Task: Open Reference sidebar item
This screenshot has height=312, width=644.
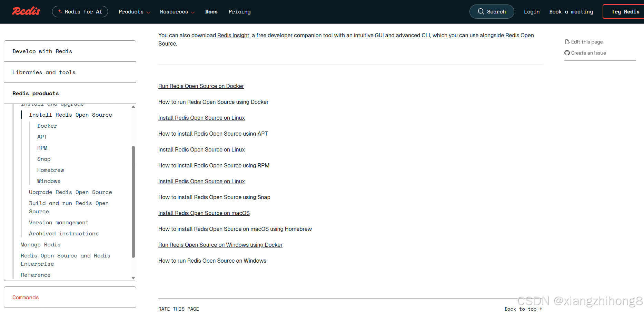Action: tap(36, 275)
